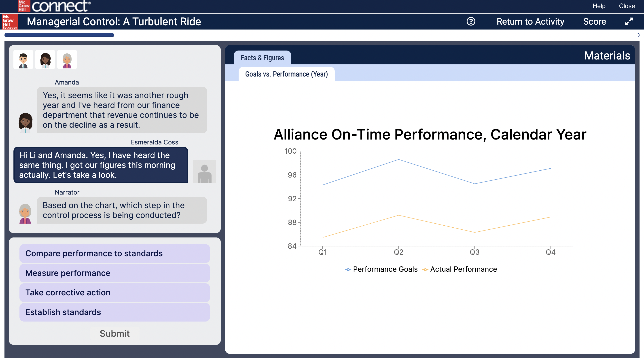The height and width of the screenshot is (360, 644).
Task: Click the McGraw Hill Education logo
Action: click(x=10, y=22)
